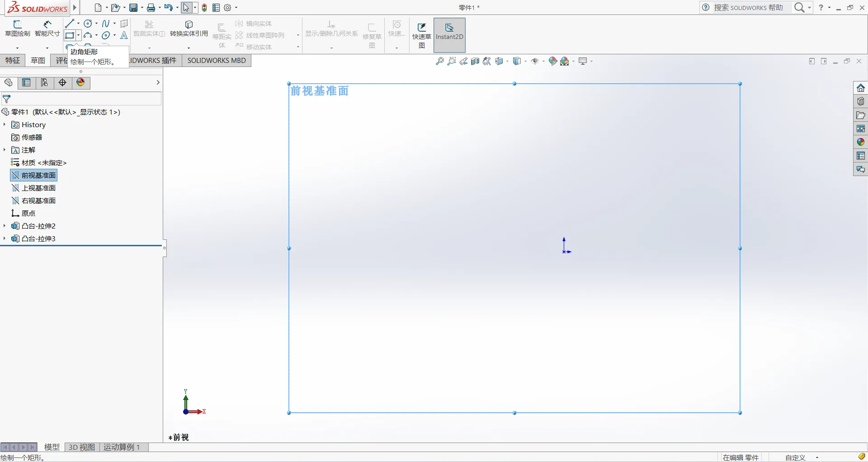The width and height of the screenshot is (868, 462).
Task: Select the Ellipse sketch tool
Action: coord(106,35)
